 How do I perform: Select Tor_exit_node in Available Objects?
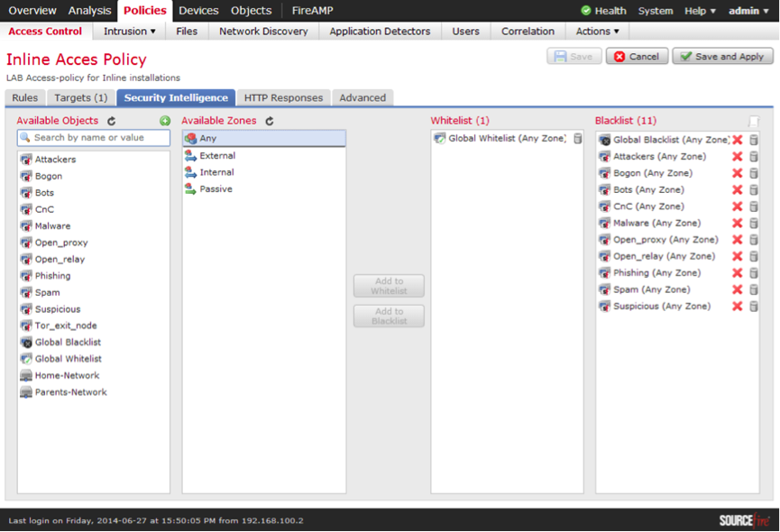(x=94, y=326)
